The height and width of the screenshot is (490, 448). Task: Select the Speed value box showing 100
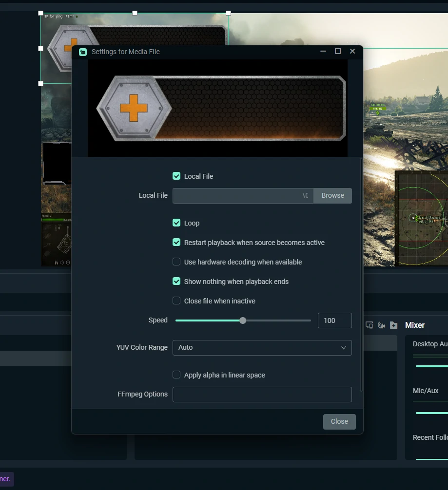pyautogui.click(x=334, y=320)
